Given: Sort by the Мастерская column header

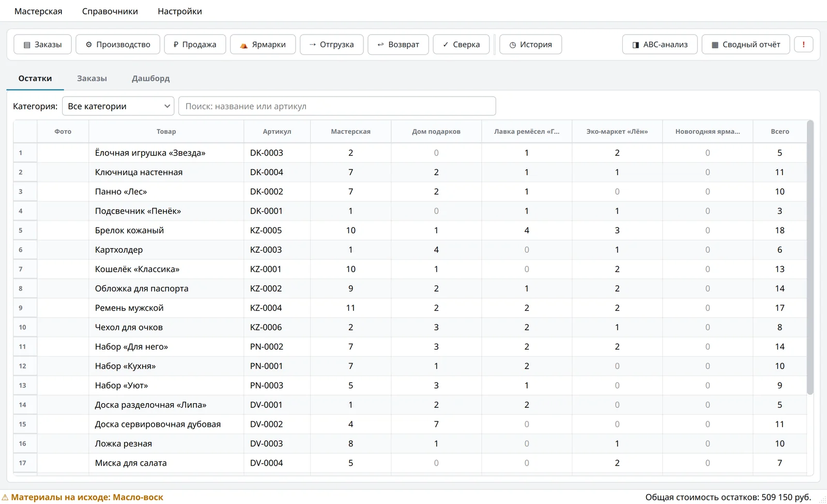Looking at the screenshot, I should (x=350, y=131).
